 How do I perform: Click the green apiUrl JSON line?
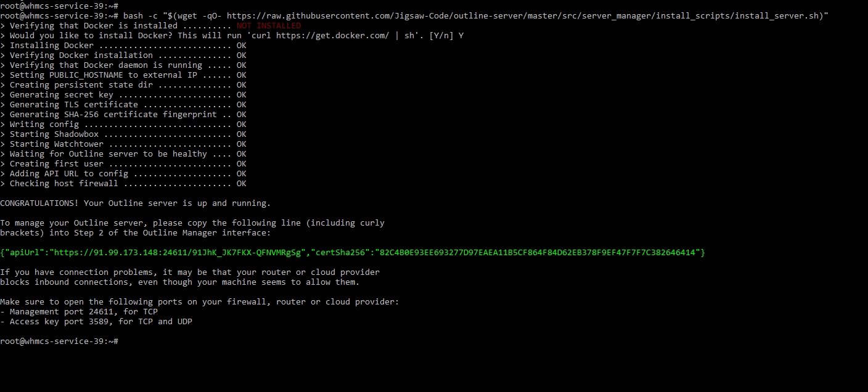point(353,253)
